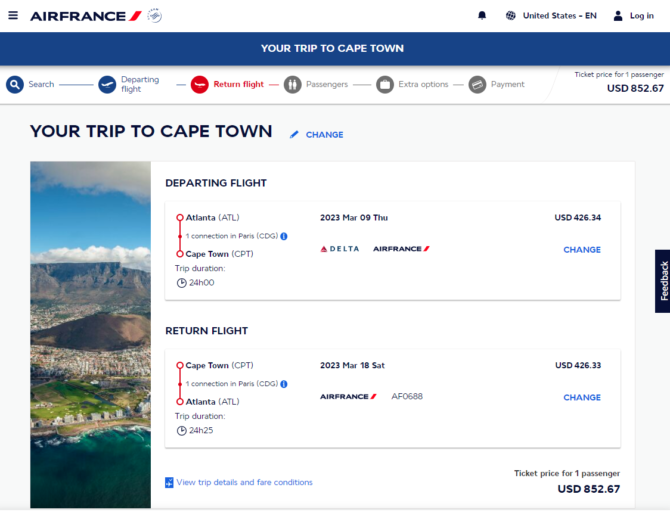Screen dimensions: 670x522
Task: Click Air France logo in departing flight
Action: pos(401,249)
